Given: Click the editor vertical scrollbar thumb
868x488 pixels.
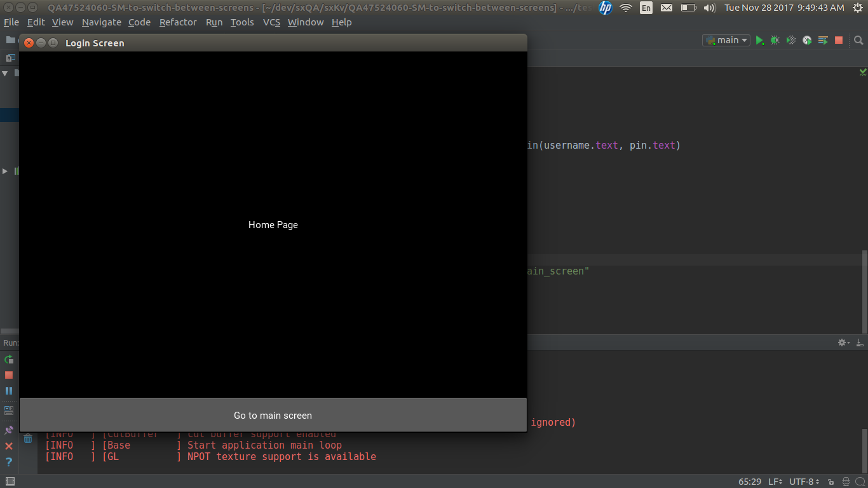Looking at the screenshot, I should [x=864, y=291].
